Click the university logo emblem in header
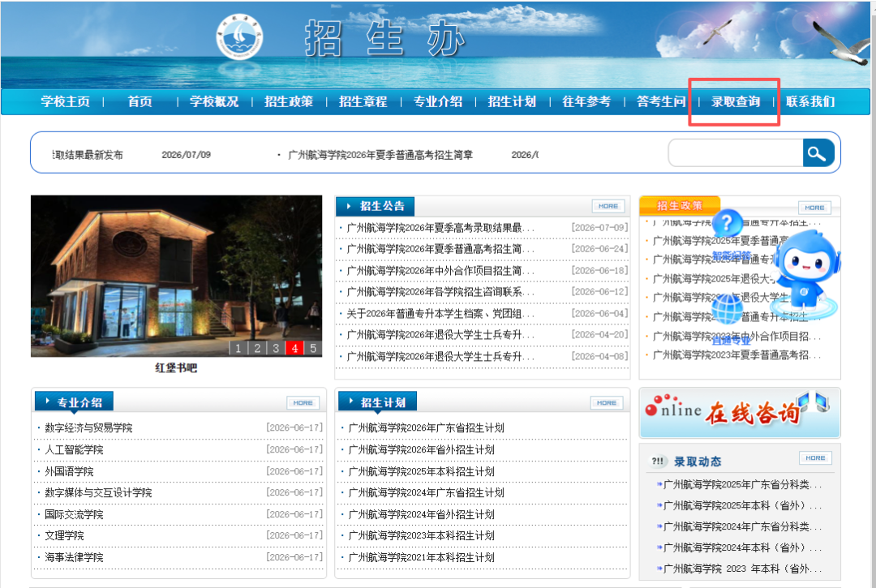 [x=239, y=36]
